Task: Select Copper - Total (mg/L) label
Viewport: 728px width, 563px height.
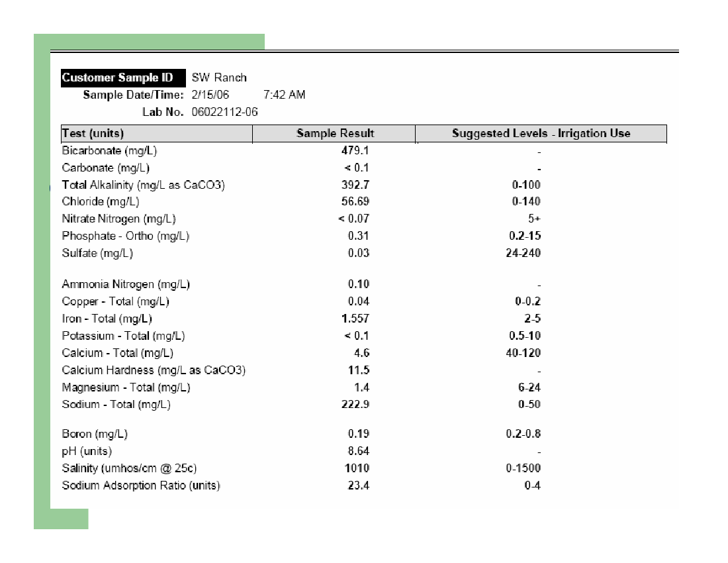Action: [116, 301]
